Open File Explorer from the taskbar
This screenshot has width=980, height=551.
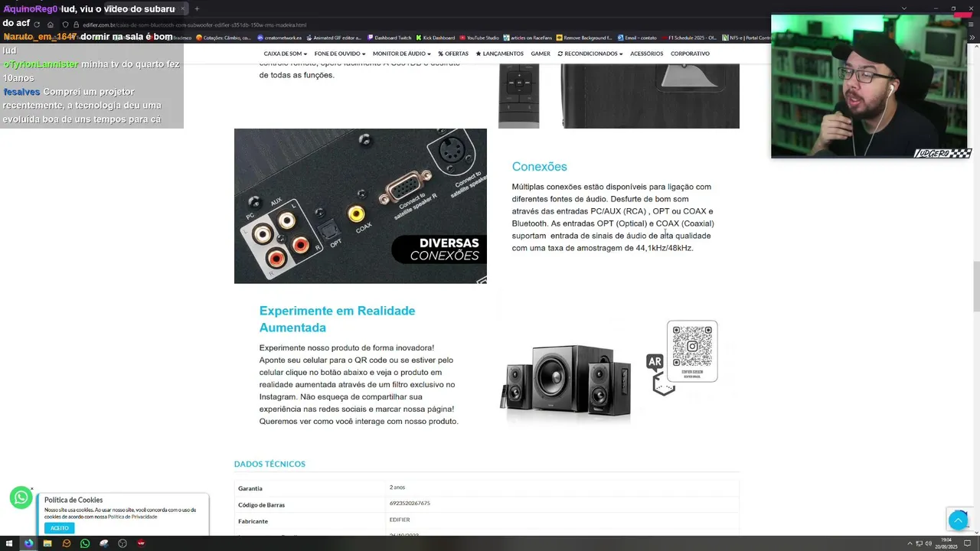click(x=47, y=543)
